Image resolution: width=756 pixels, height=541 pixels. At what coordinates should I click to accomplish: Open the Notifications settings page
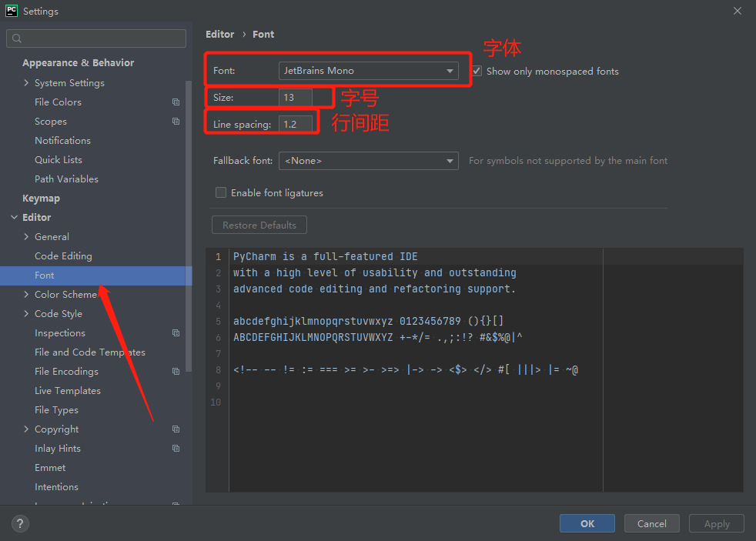point(62,141)
